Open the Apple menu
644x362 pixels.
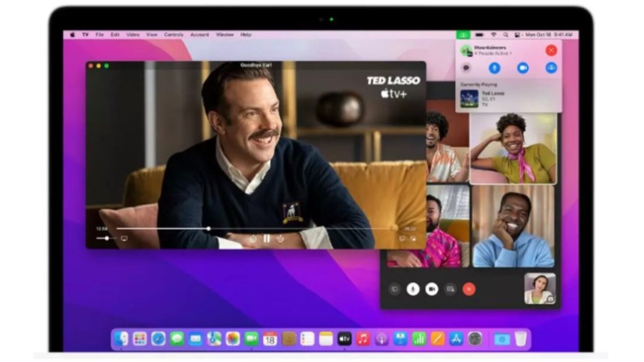pos(72,34)
